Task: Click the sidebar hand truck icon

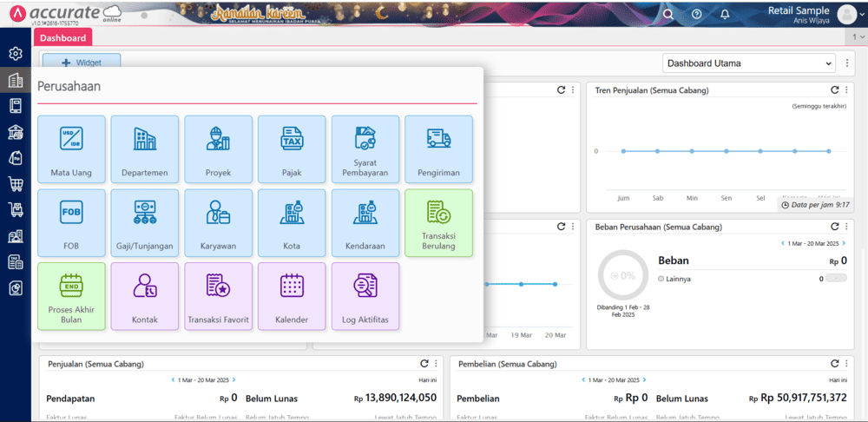Action: (x=16, y=209)
